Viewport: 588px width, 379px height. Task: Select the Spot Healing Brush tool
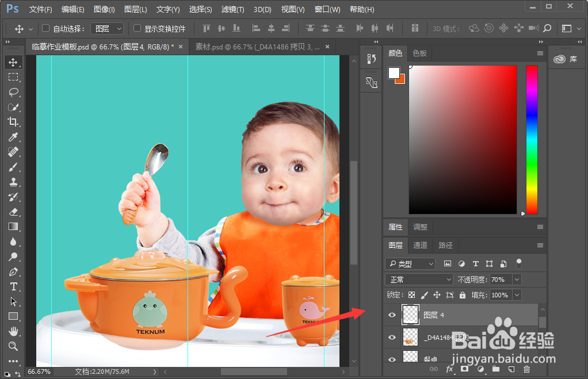[13, 152]
